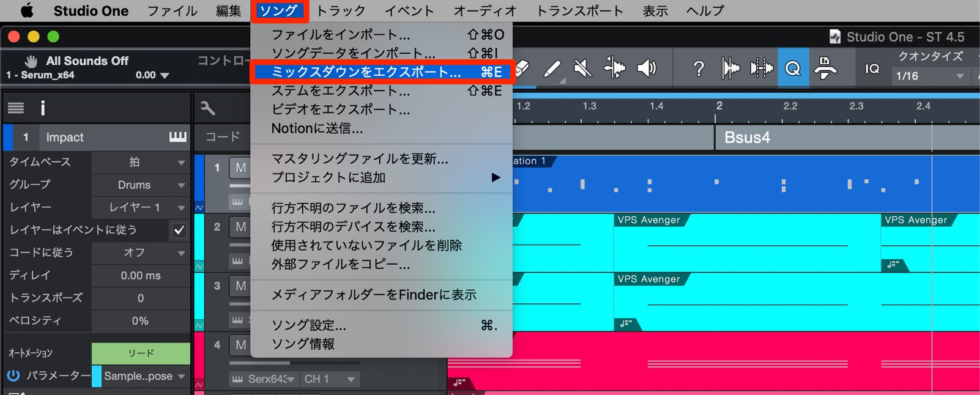Click the All Sounds Off hand icon
Image resolution: width=980 pixels, height=395 pixels.
tap(31, 61)
